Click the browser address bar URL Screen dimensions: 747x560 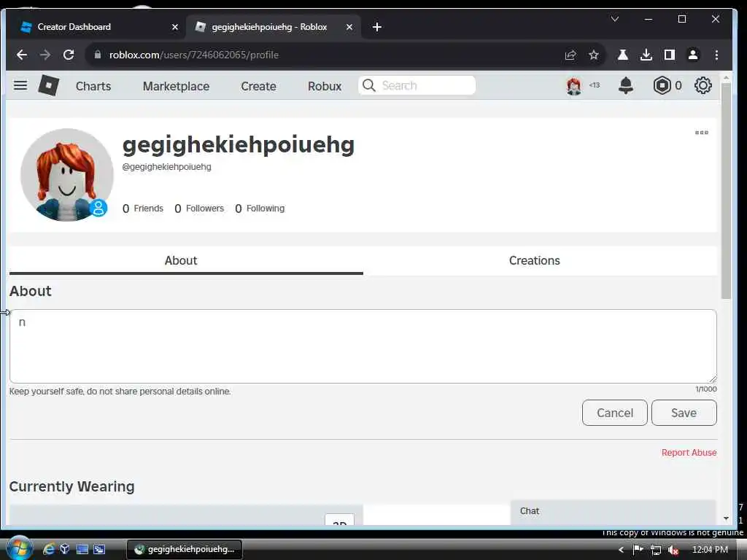(x=194, y=55)
